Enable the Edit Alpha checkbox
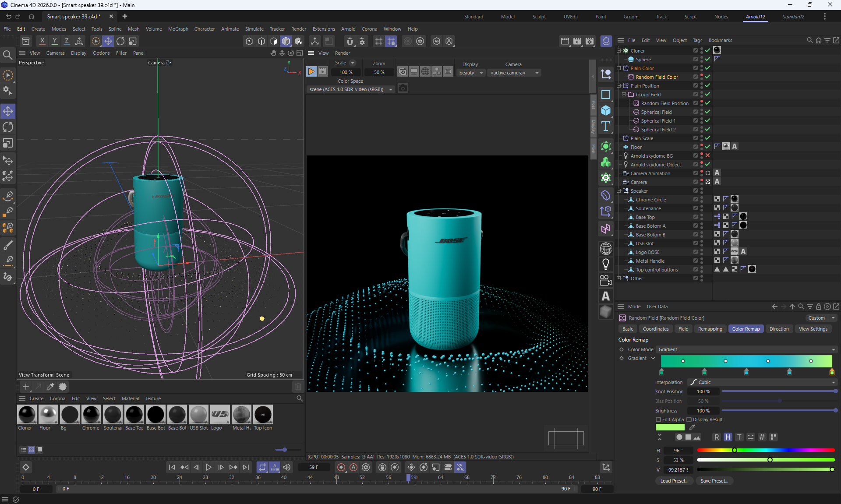 [x=658, y=419]
